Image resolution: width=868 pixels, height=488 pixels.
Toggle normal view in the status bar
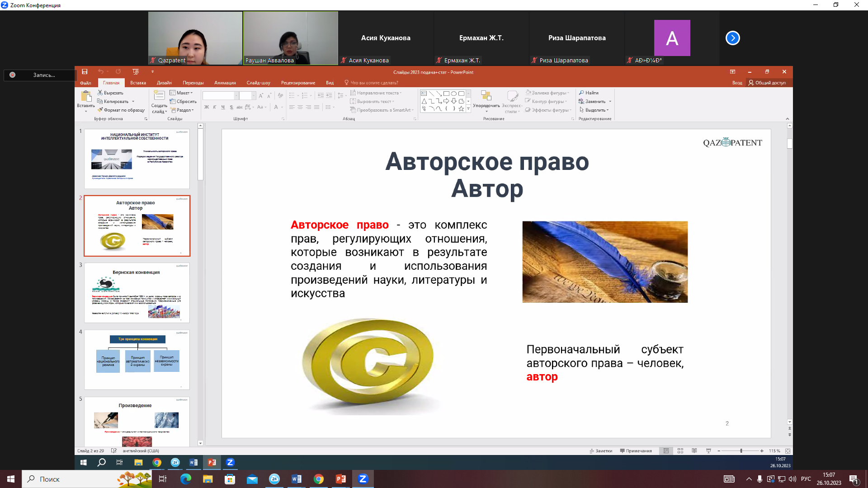[x=666, y=451]
